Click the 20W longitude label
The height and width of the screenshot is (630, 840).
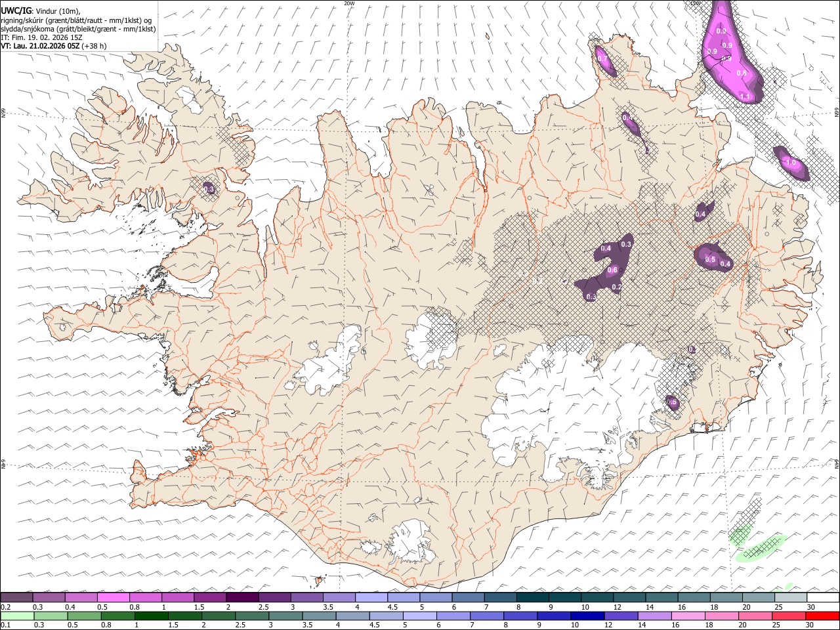tap(349, 3)
